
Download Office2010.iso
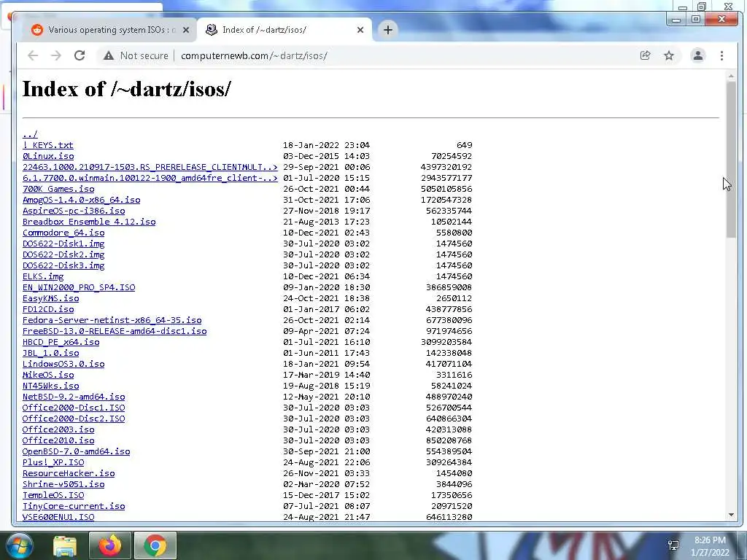click(x=58, y=441)
